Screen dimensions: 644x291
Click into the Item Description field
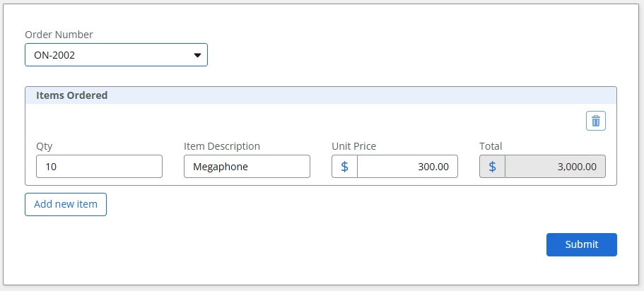point(247,167)
